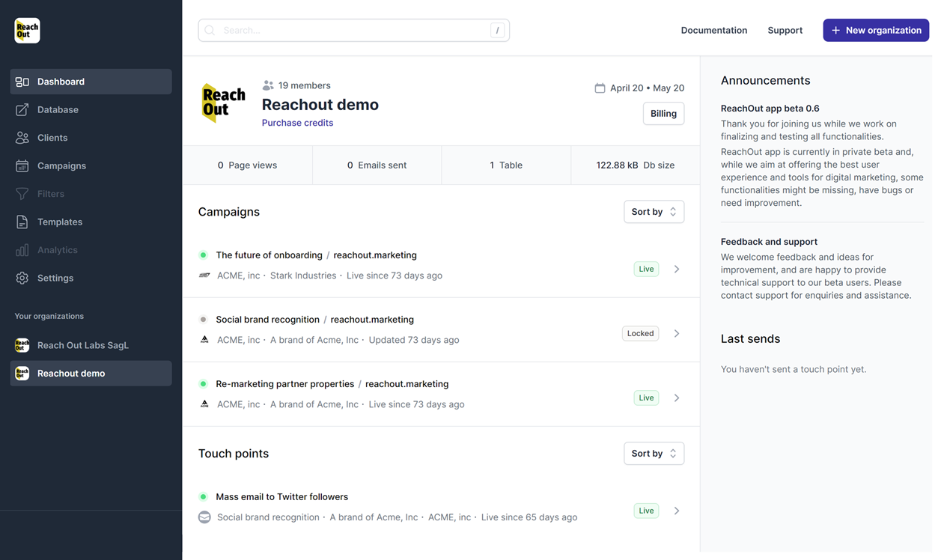Click the ReachOut logo at the top left
The image size is (944, 560).
pos(27,30)
